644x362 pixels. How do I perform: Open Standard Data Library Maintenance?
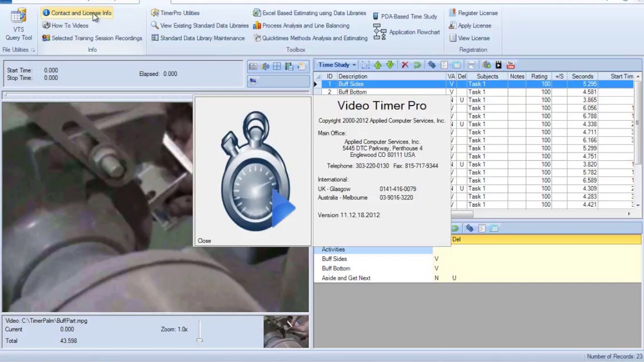(198, 38)
